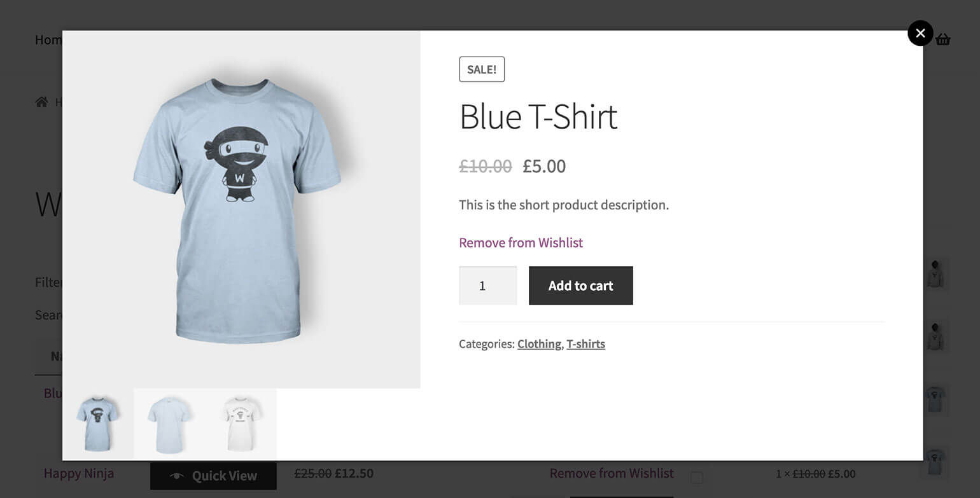Click the quantity input field
Viewport: 980px width, 498px height.
pos(487,286)
